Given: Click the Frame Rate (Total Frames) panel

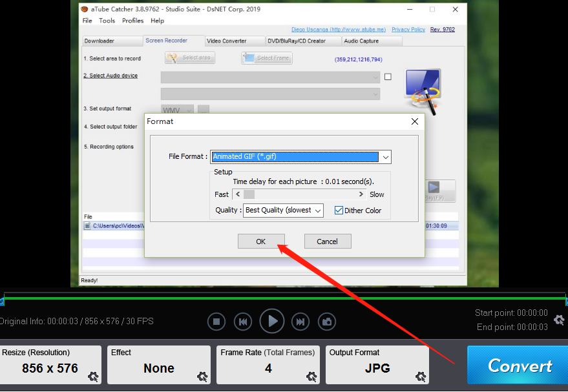Looking at the screenshot, I should coord(268,365).
